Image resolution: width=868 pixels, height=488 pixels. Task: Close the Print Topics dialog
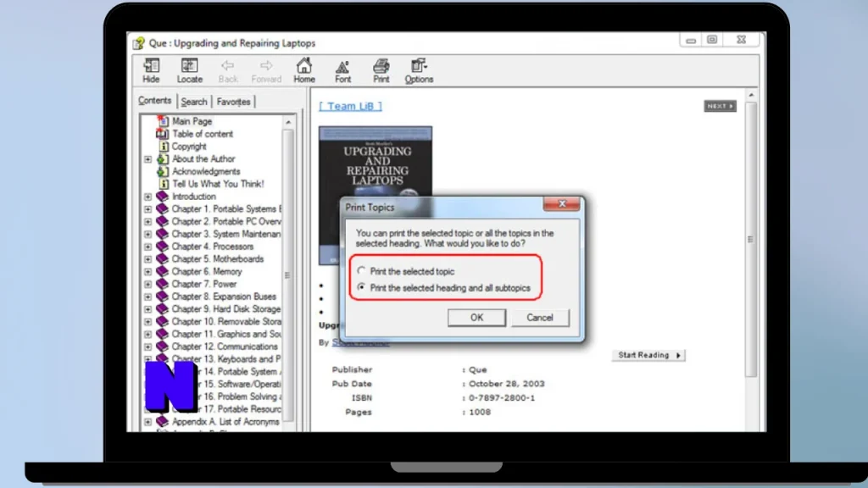[x=562, y=204]
